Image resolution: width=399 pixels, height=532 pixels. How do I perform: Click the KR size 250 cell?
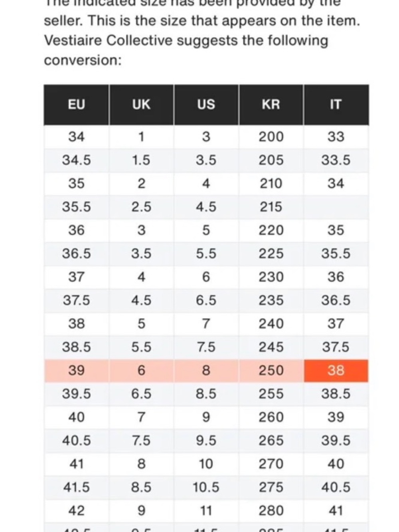click(x=271, y=371)
